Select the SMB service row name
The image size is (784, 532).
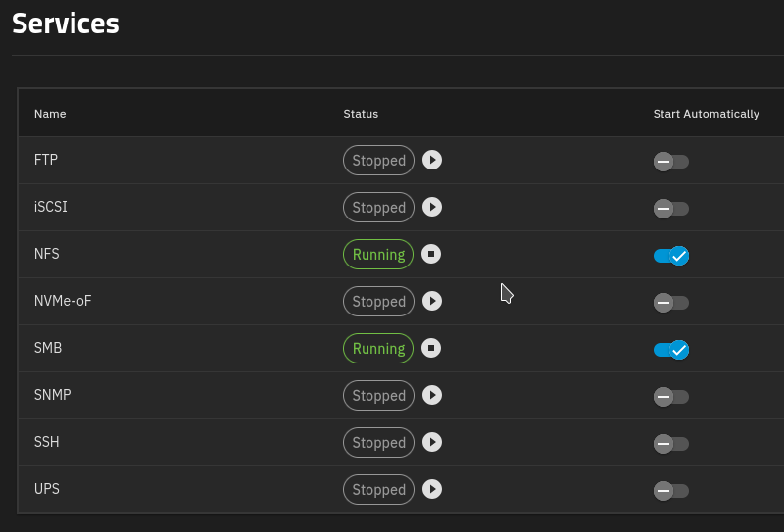pyautogui.click(x=48, y=348)
